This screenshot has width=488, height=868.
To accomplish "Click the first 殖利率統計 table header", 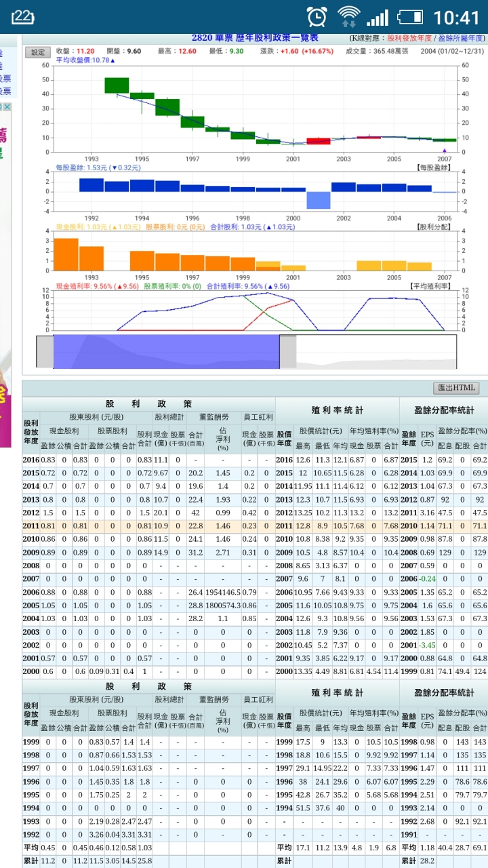I will point(337,410).
